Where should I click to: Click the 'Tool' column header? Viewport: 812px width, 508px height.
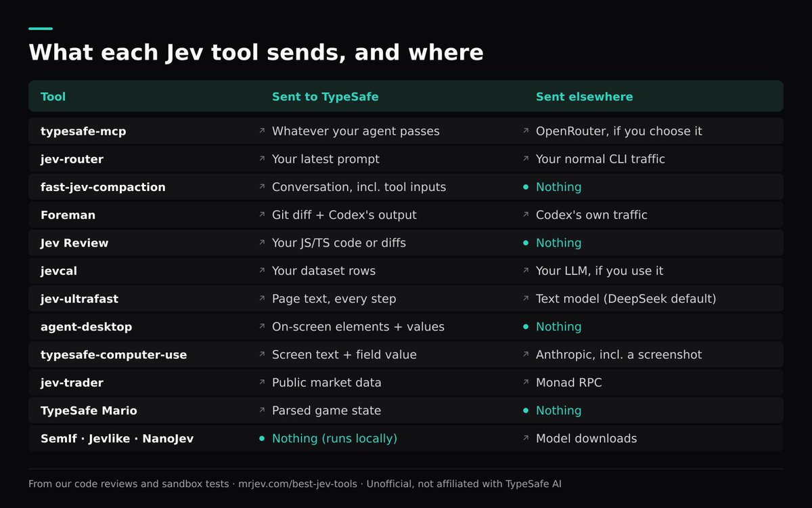[53, 96]
